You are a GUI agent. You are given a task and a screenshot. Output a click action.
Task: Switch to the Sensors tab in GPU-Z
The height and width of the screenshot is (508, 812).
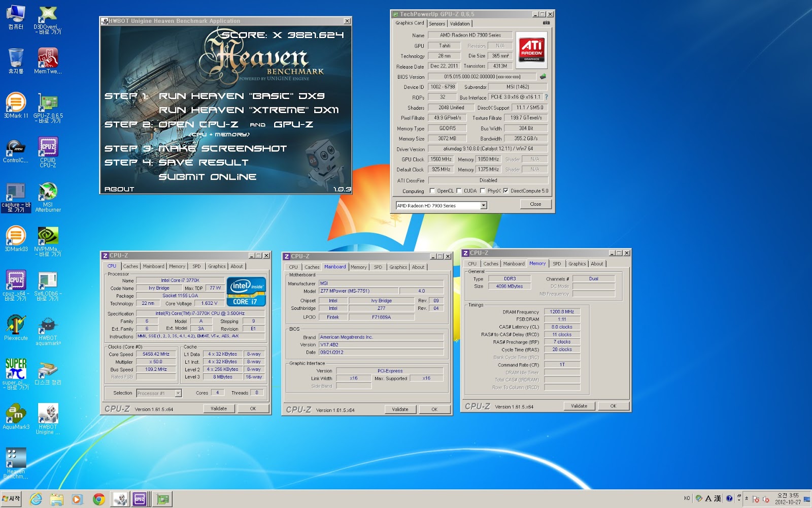point(437,24)
